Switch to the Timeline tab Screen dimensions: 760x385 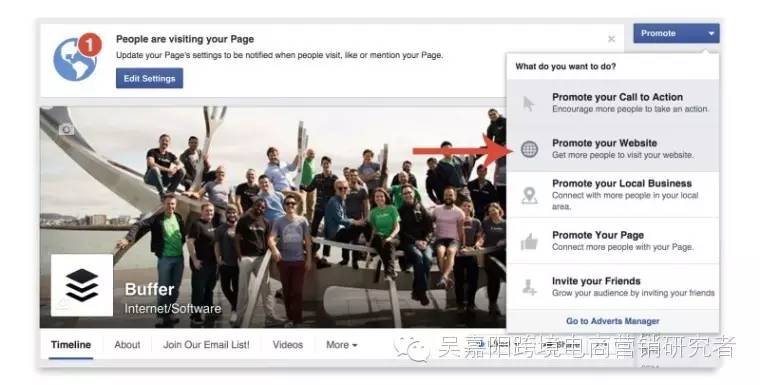point(71,345)
